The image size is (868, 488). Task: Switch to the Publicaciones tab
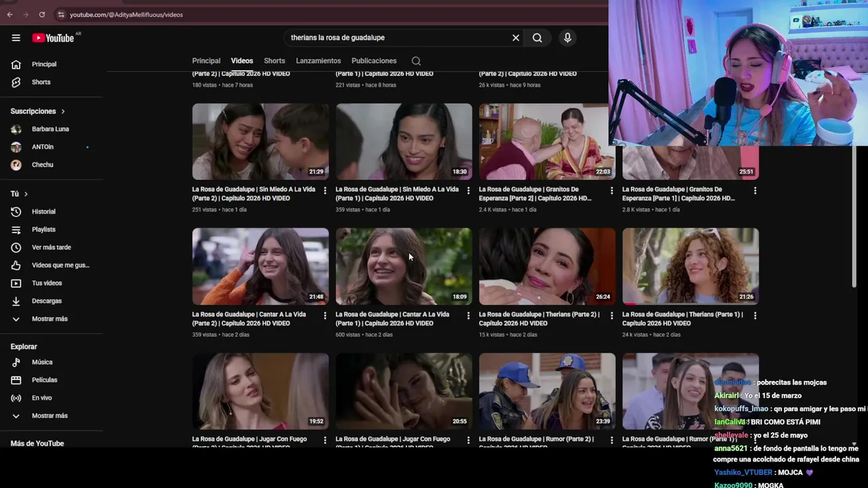374,61
